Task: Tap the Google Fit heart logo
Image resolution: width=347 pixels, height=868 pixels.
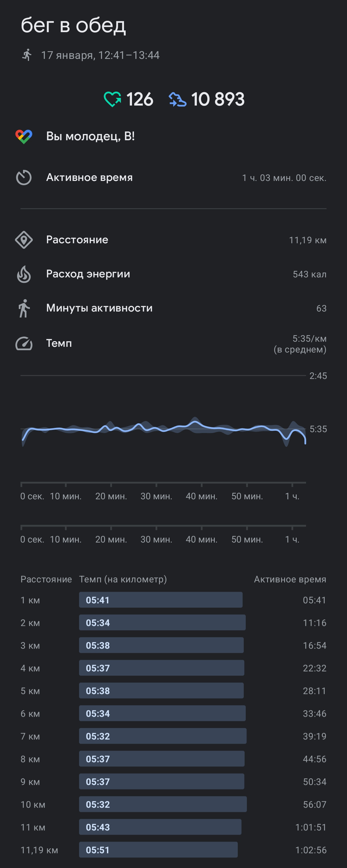Action: (24, 137)
